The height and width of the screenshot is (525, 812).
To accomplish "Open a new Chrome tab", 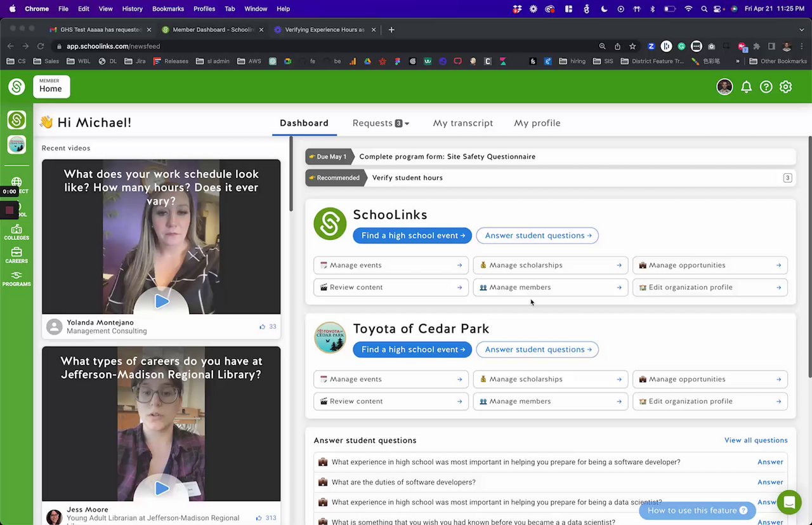I will (x=391, y=29).
